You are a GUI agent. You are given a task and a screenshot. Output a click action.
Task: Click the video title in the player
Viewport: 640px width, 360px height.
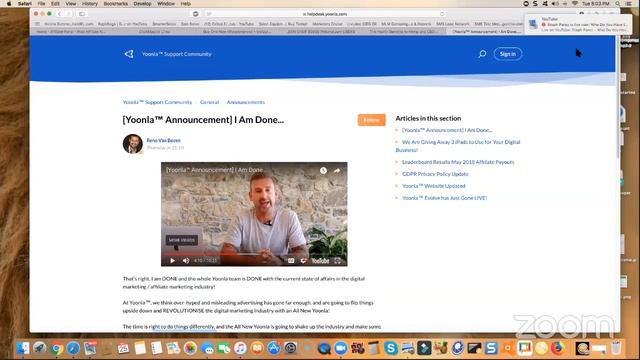[214, 170]
